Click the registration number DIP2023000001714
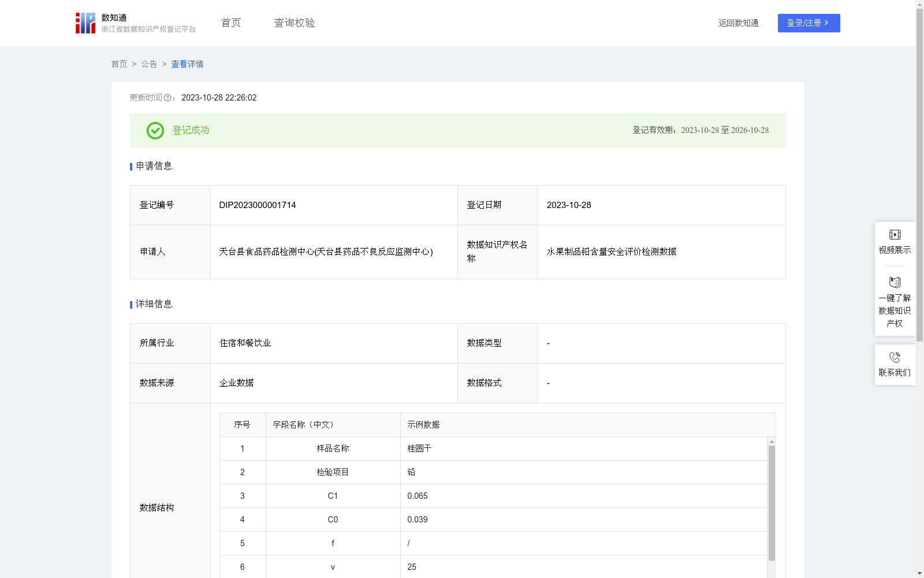924x578 pixels. 257,205
